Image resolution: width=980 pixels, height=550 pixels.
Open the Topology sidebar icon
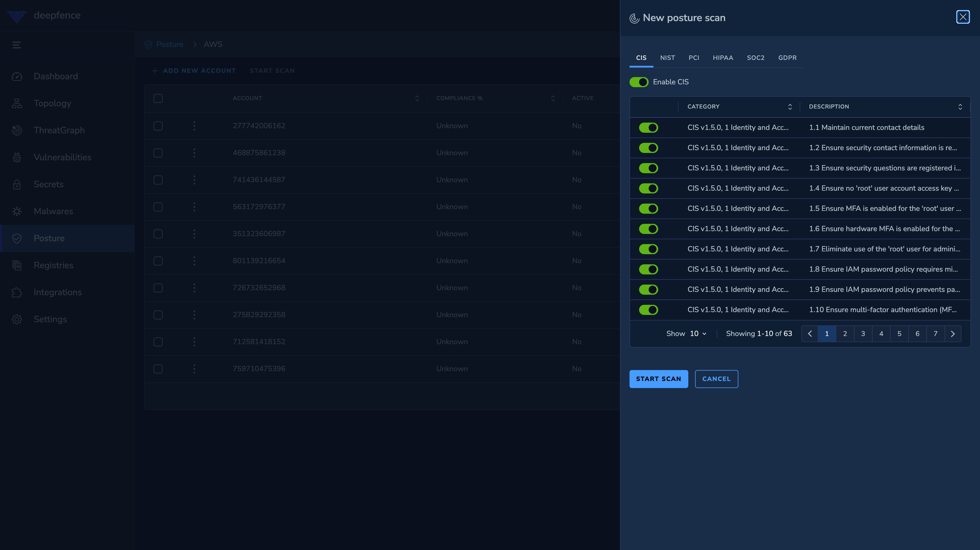[x=17, y=103]
